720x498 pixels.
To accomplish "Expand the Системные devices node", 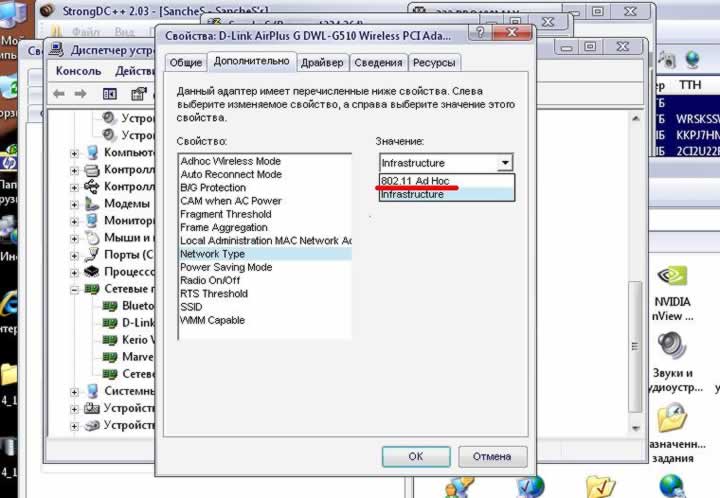I will pyautogui.click(x=74, y=392).
